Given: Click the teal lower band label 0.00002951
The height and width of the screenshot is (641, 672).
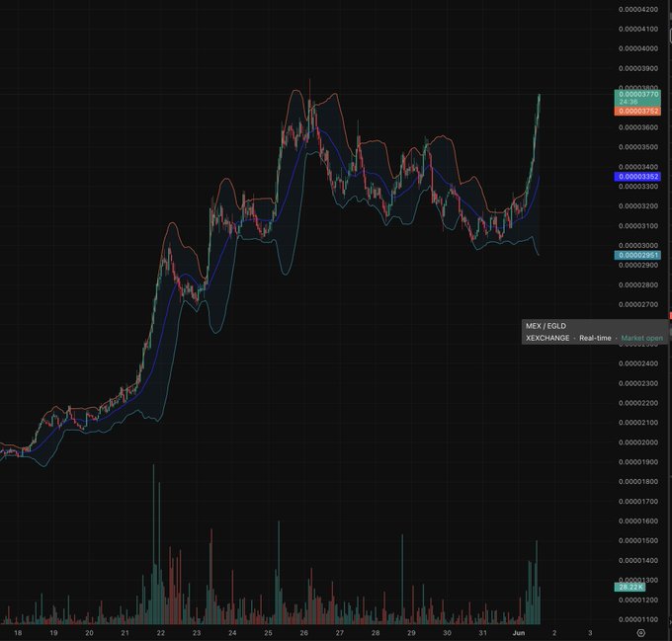Looking at the screenshot, I should 637,256.
